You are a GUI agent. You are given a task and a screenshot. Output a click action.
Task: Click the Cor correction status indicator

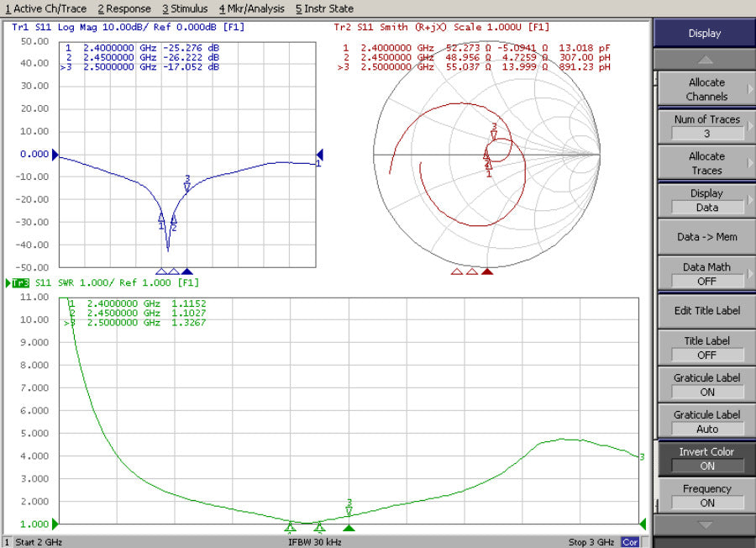point(630,542)
